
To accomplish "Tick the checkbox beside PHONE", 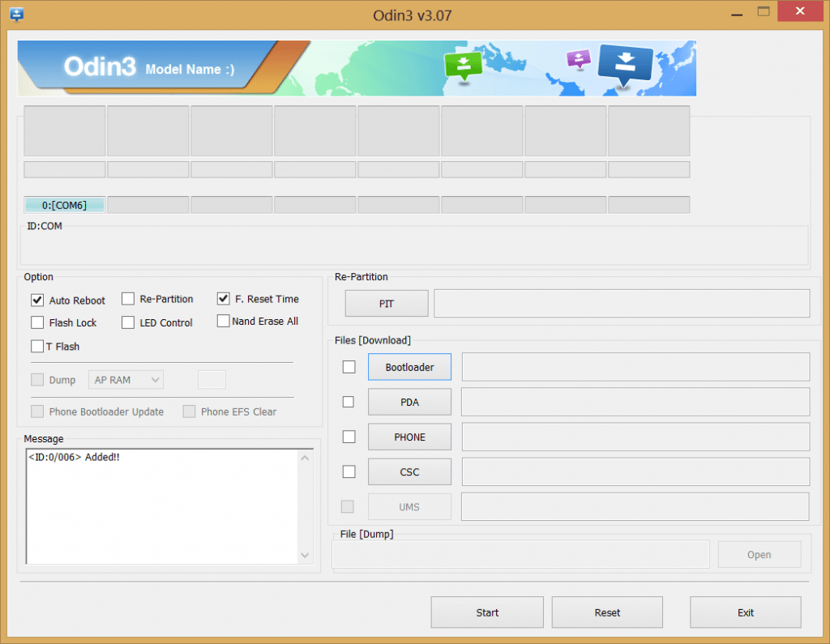I will pyautogui.click(x=349, y=437).
